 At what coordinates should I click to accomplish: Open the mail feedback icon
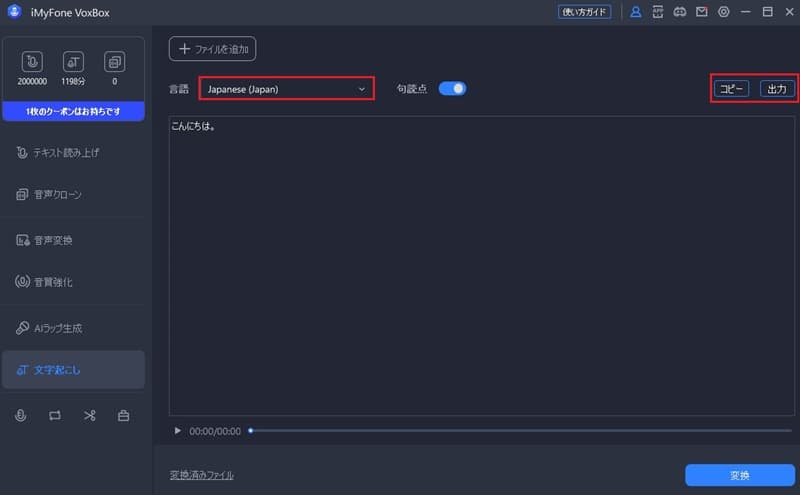coord(702,12)
